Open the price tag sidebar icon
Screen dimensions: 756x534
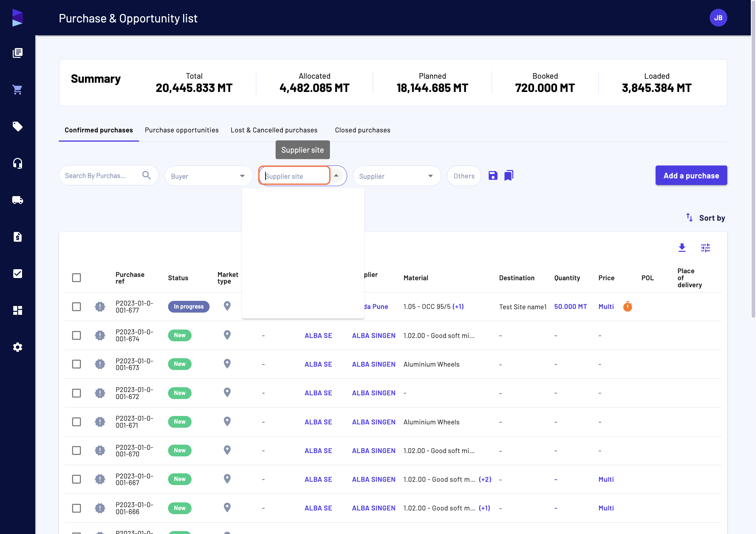click(18, 127)
